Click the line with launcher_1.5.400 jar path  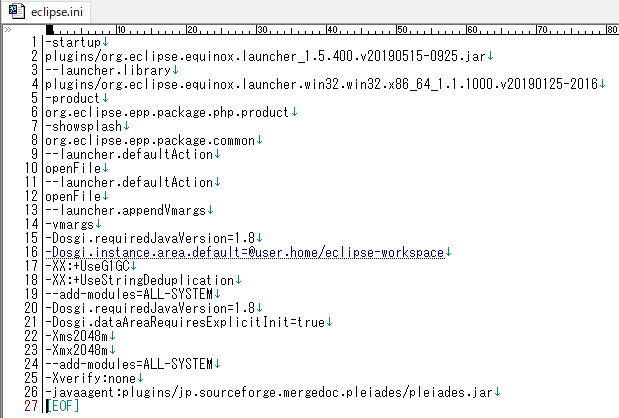[265, 56]
